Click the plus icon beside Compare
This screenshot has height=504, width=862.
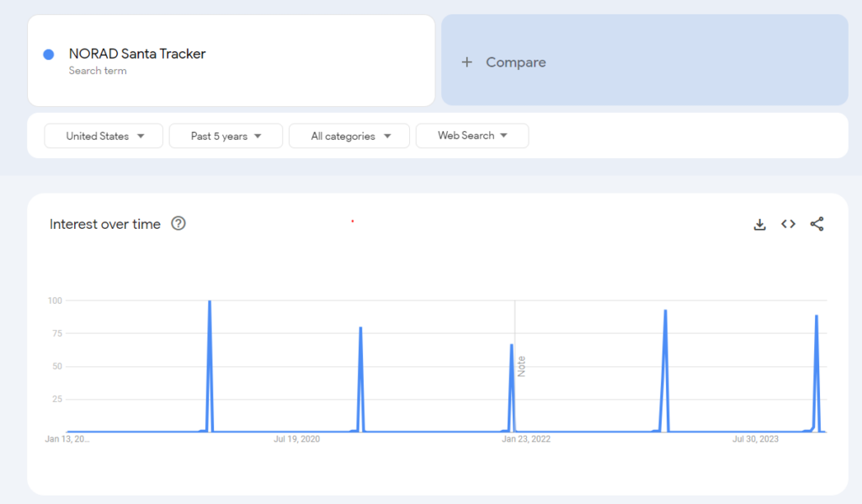(466, 62)
